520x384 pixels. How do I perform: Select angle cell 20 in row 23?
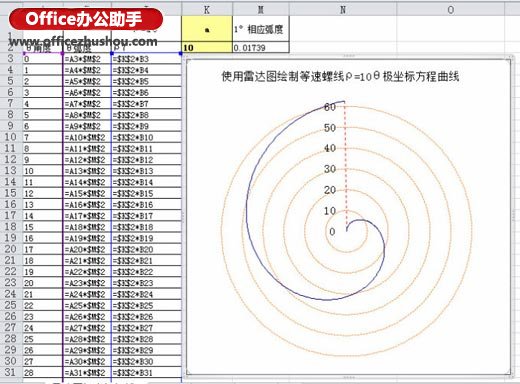[x=43, y=283]
